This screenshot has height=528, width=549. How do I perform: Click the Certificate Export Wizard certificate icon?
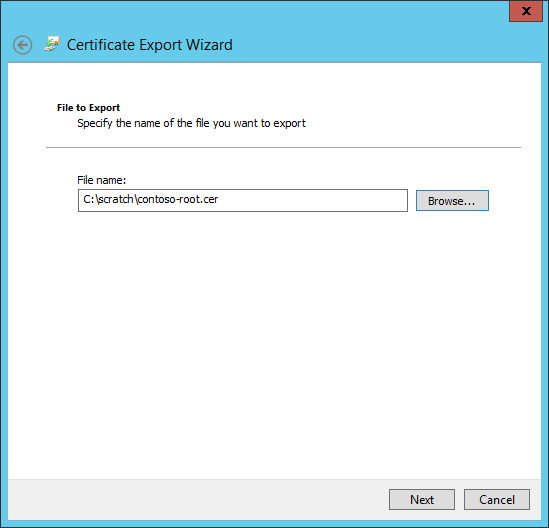coord(52,44)
